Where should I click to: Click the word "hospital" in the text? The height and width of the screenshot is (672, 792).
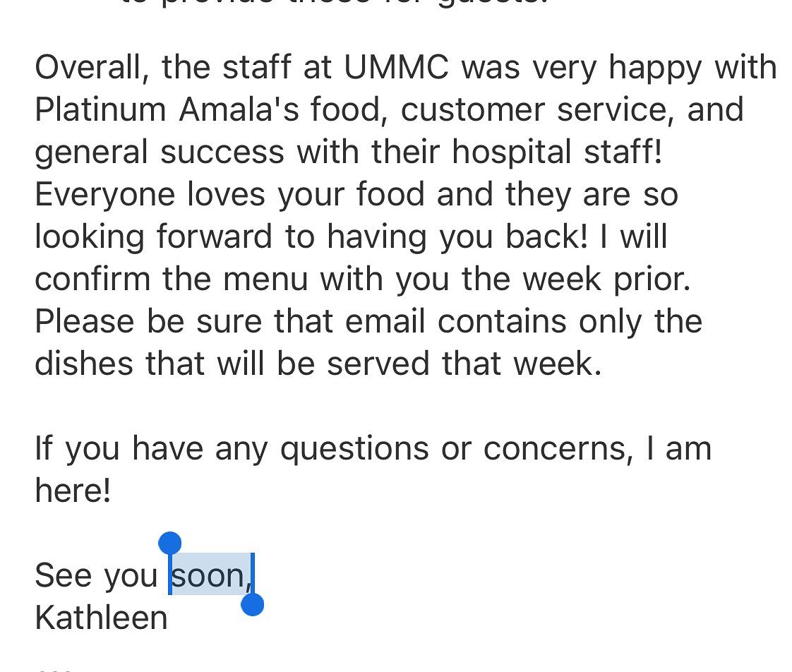(512, 152)
